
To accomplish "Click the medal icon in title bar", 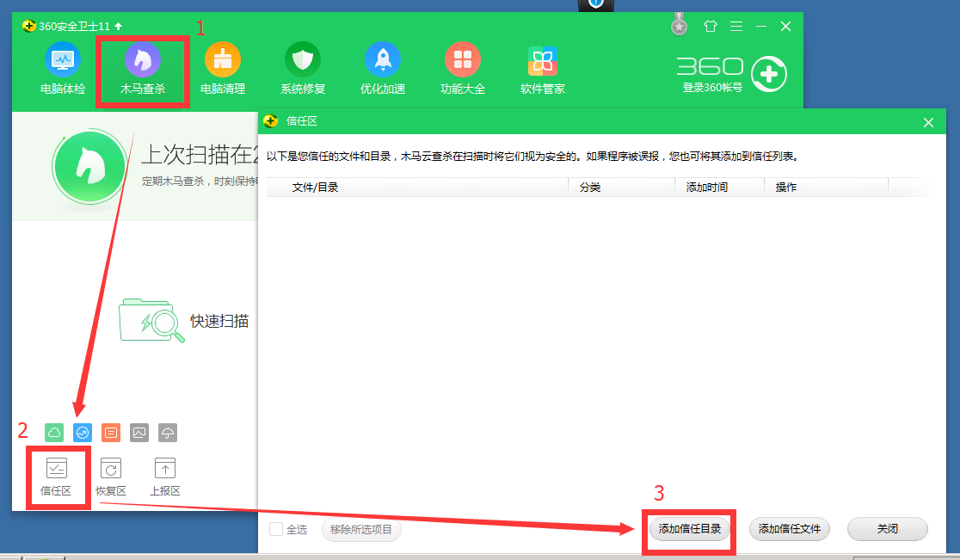I will click(679, 25).
